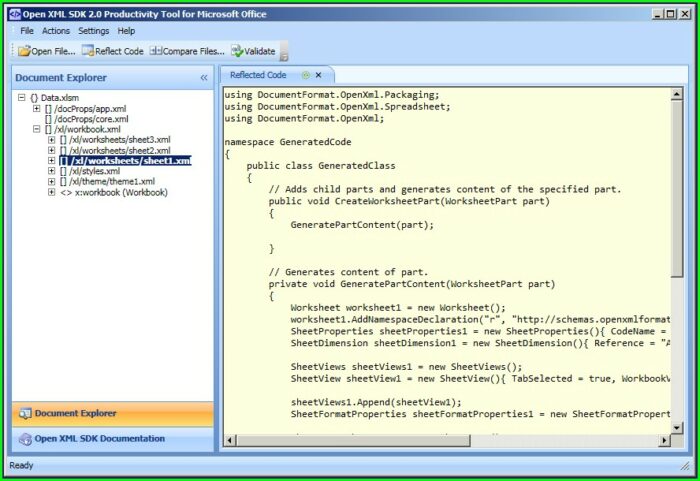The image size is (700, 481).
Task: Click the 'public class GeneratedClass' code line
Action: pos(321,166)
